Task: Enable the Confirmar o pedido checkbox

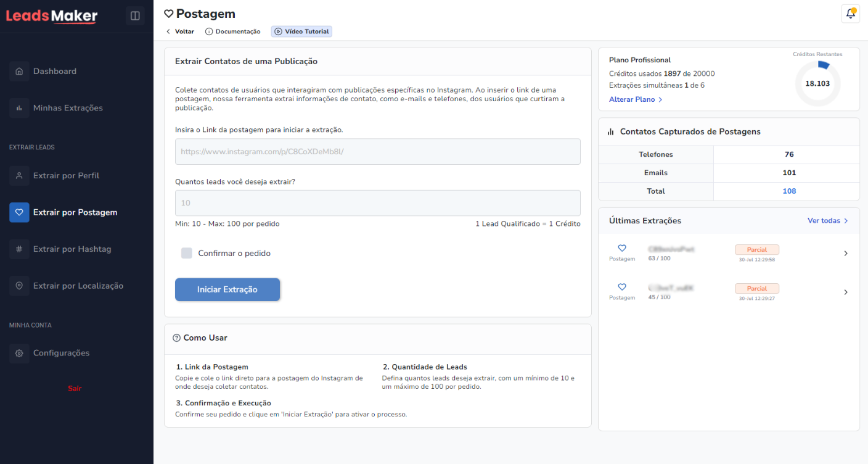Action: click(x=186, y=252)
